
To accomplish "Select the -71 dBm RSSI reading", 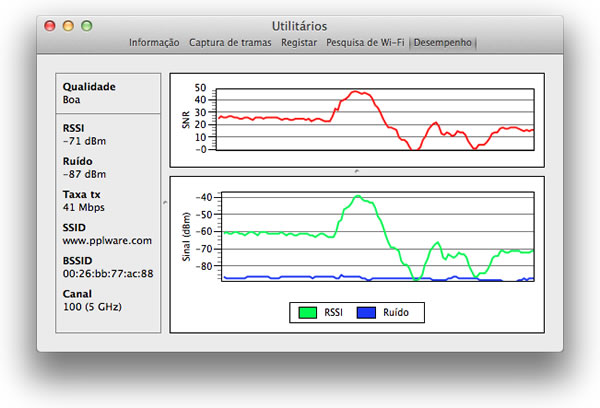I will pos(84,141).
